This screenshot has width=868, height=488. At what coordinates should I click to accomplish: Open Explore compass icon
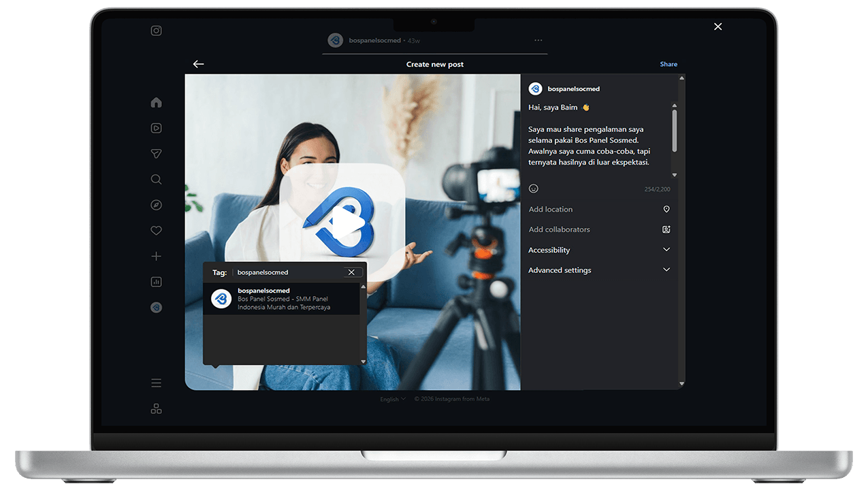coord(156,206)
